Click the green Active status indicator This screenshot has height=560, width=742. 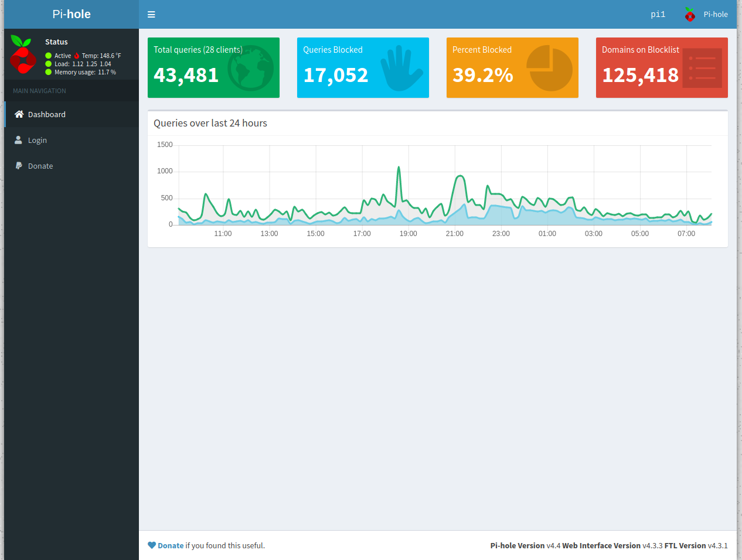[x=49, y=56]
